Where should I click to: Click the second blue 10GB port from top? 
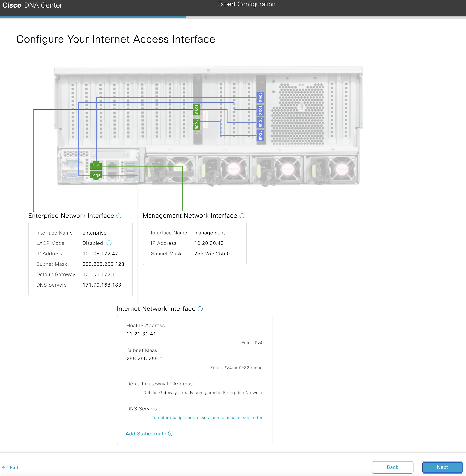coord(260,110)
